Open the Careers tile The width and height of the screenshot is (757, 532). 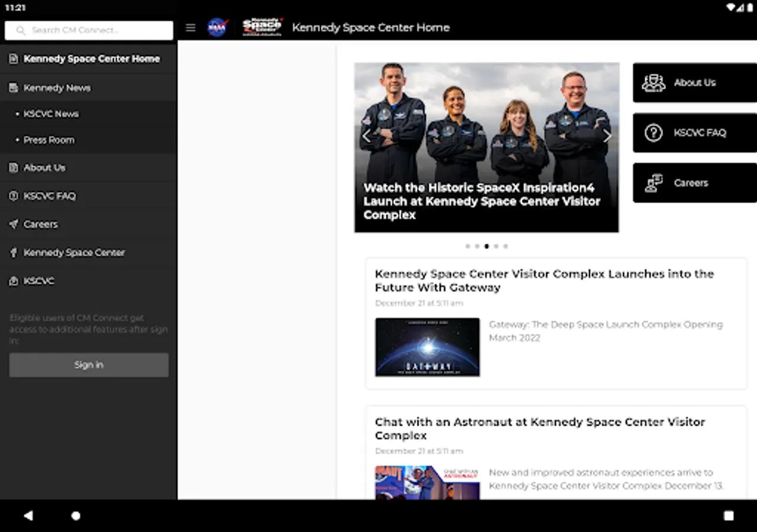point(694,183)
